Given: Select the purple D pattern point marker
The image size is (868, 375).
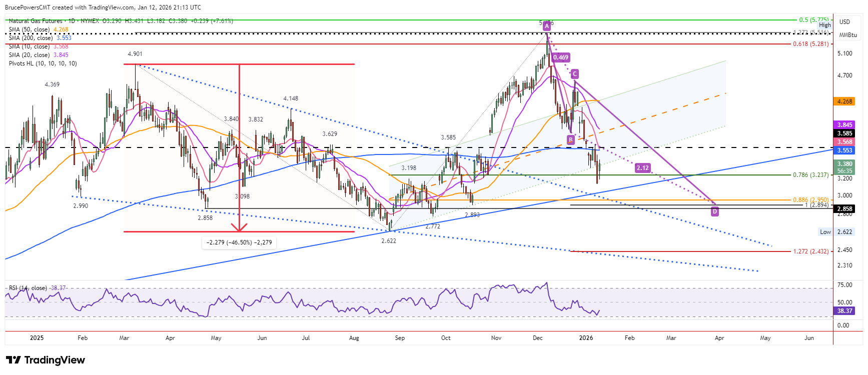Looking at the screenshot, I should [x=715, y=211].
